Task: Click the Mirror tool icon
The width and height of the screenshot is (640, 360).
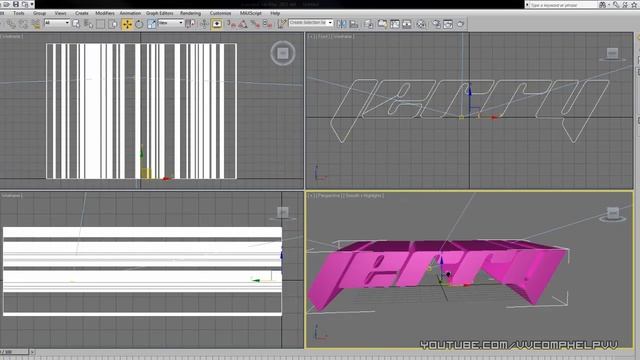Action: click(x=342, y=24)
